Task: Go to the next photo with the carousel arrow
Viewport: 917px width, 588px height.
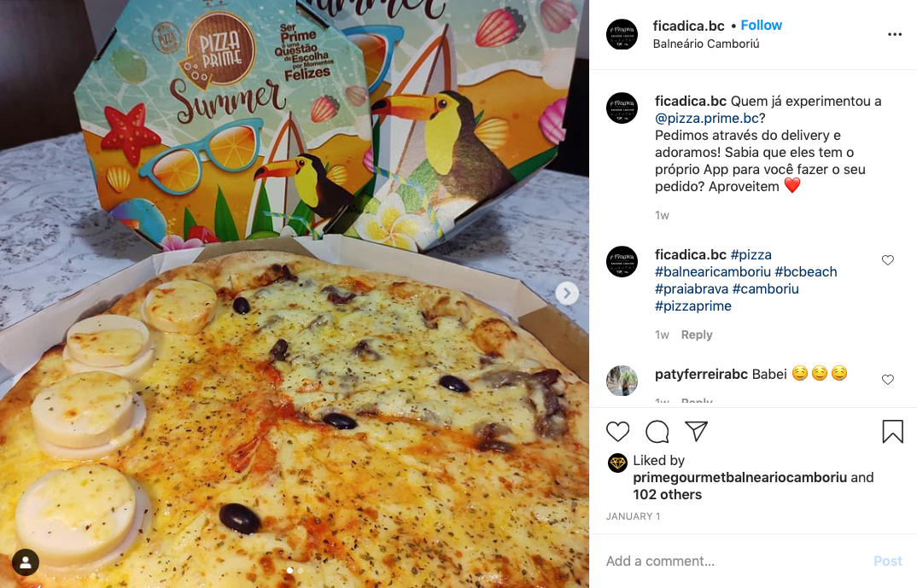Action: click(x=567, y=294)
